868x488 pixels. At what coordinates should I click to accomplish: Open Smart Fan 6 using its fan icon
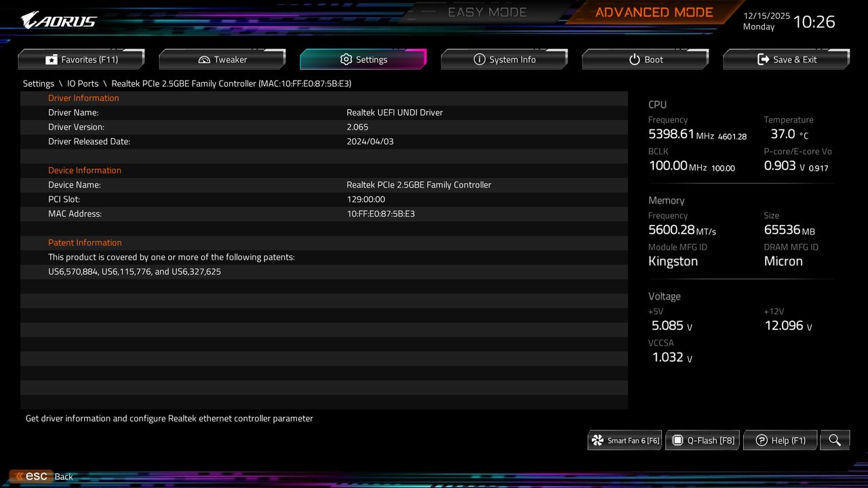click(x=598, y=440)
